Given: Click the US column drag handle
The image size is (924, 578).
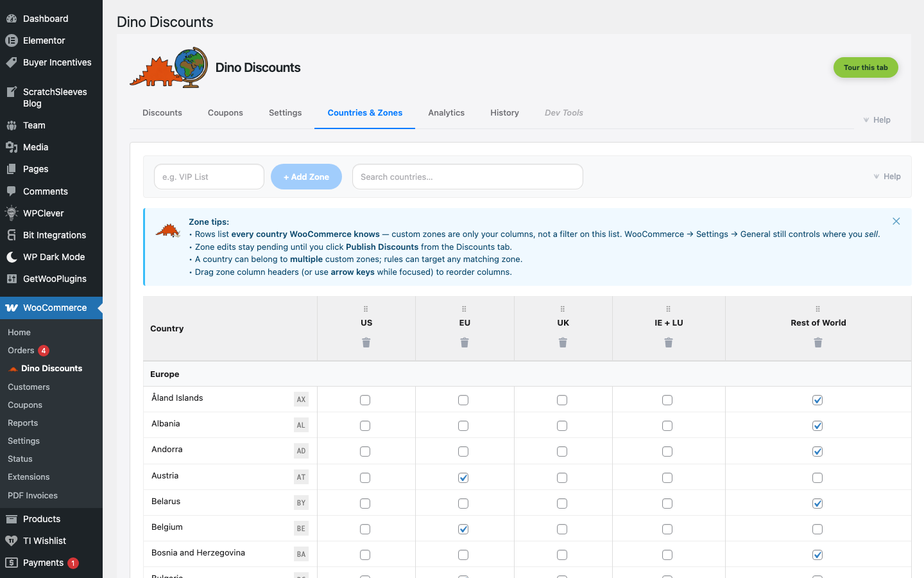Looking at the screenshot, I should click(366, 309).
